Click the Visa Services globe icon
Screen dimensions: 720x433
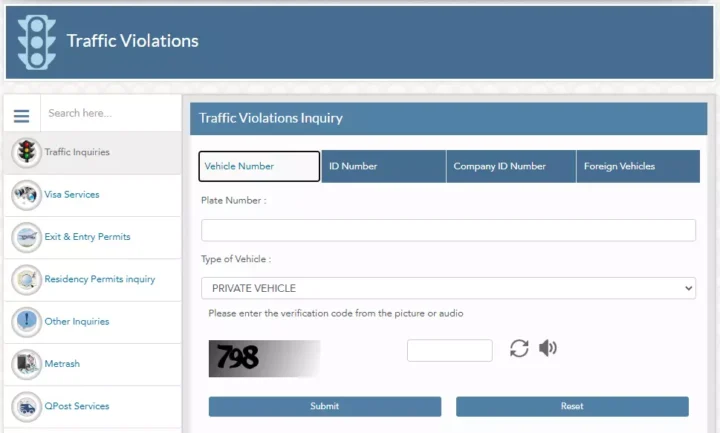click(x=26, y=195)
